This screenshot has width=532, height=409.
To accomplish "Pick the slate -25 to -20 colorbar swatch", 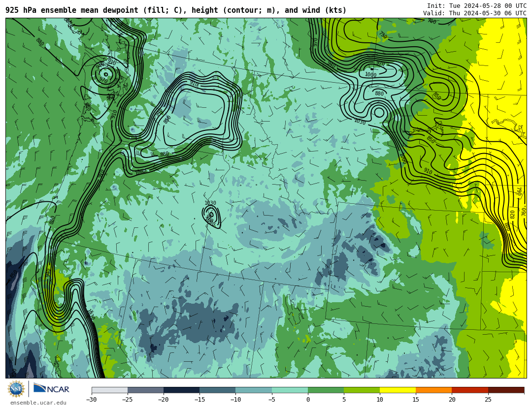I will 145,390.
